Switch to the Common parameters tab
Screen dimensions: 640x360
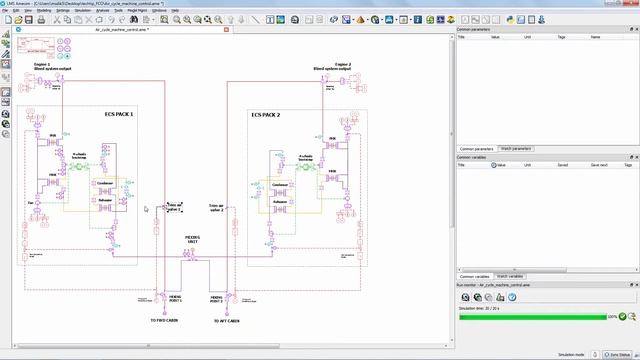click(x=476, y=149)
